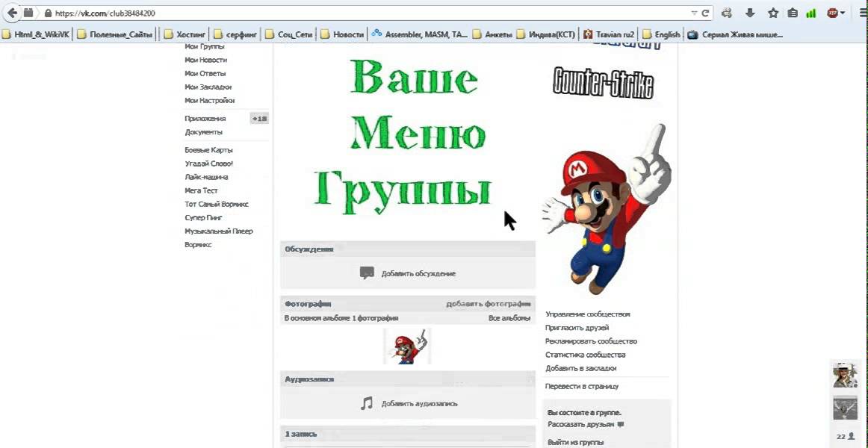Viewport: 868px width, 448px height.
Task: Launch the Мега Тест app link
Action: [x=202, y=190]
